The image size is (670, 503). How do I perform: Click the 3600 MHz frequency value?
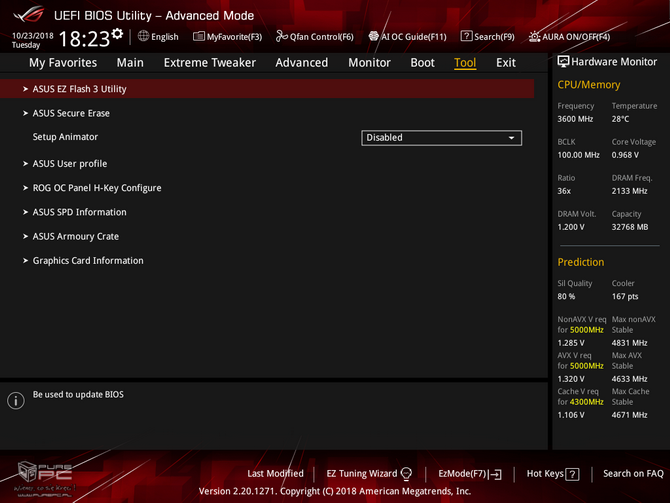pyautogui.click(x=575, y=119)
